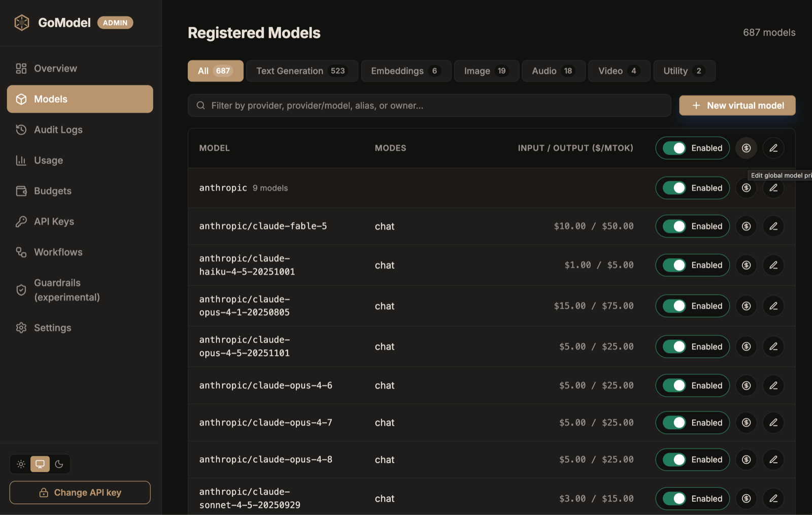Open pricing icon for claude-opus-4-5-20251101
812x515 pixels.
[x=746, y=346]
